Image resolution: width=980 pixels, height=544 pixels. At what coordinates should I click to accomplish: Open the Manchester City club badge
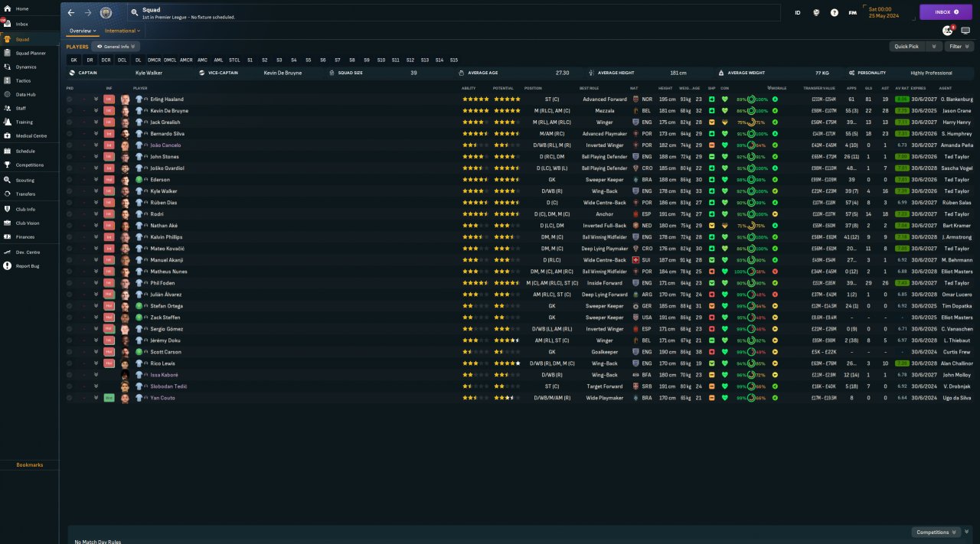[106, 13]
